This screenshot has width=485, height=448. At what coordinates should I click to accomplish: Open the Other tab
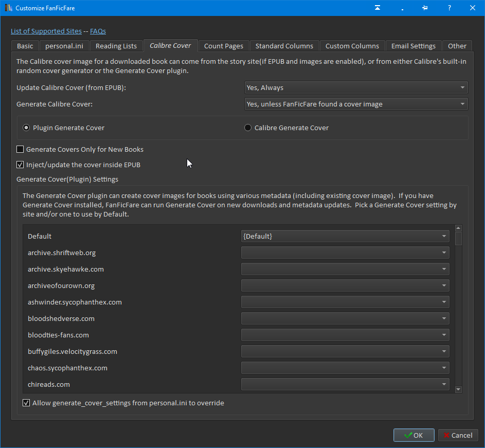tap(457, 46)
